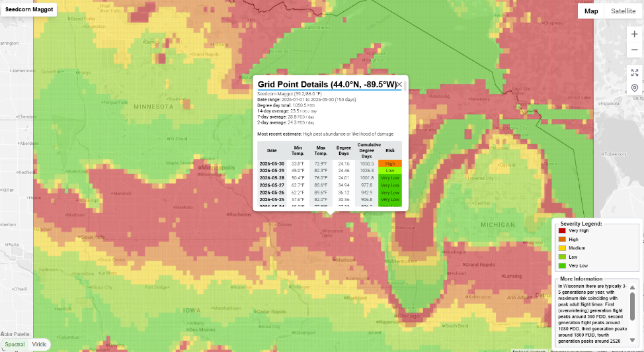The width and height of the screenshot is (644, 352).
Task: Click the Low light-green legend swatch
Action: 562,257
